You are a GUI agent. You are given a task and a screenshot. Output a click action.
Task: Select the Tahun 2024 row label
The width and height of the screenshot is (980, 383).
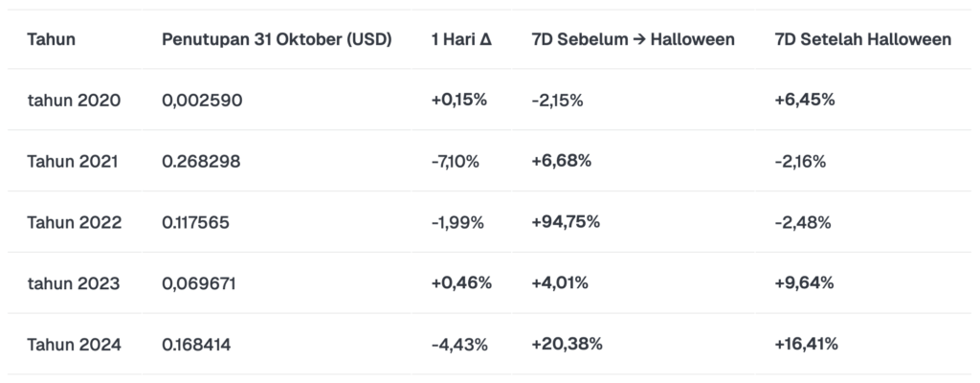coord(74,344)
